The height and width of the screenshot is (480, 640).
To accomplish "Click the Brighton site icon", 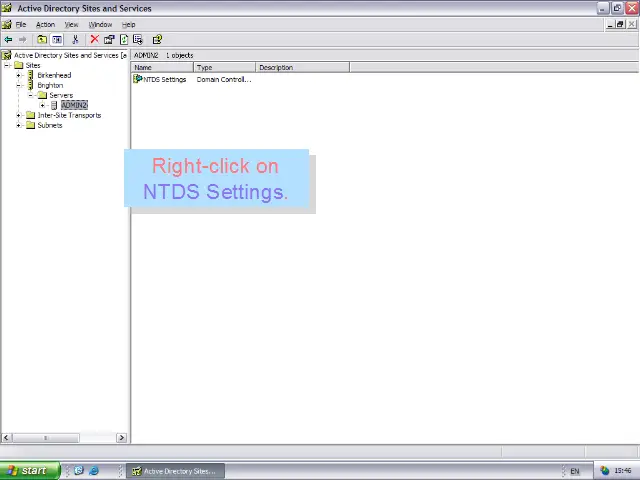I will [31, 85].
